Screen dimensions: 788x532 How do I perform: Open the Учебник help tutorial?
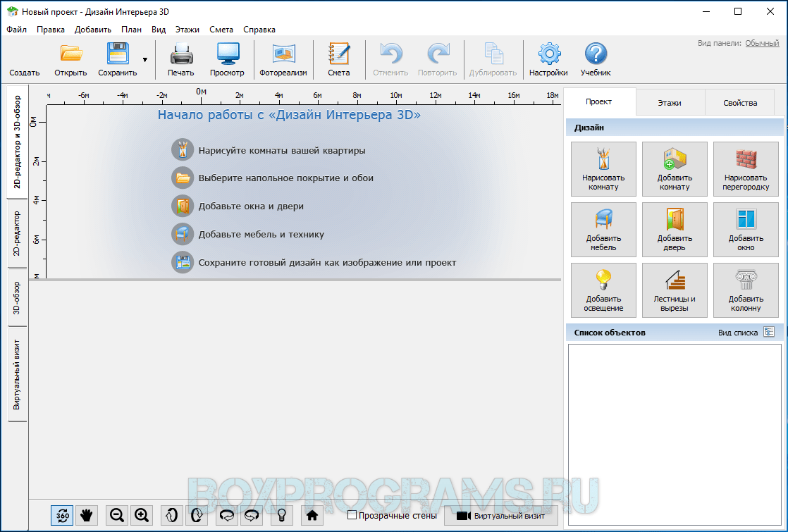pyautogui.click(x=596, y=60)
